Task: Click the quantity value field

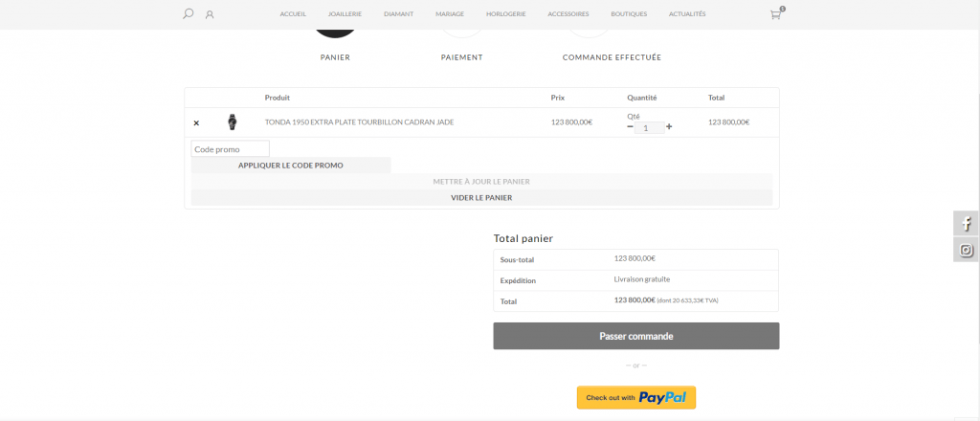Action: [650, 127]
